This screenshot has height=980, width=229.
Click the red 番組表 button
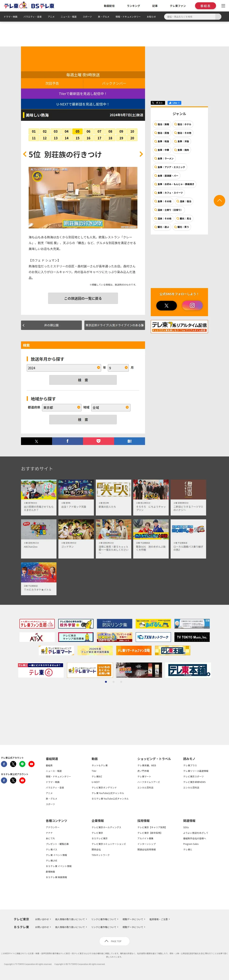click(x=206, y=6)
